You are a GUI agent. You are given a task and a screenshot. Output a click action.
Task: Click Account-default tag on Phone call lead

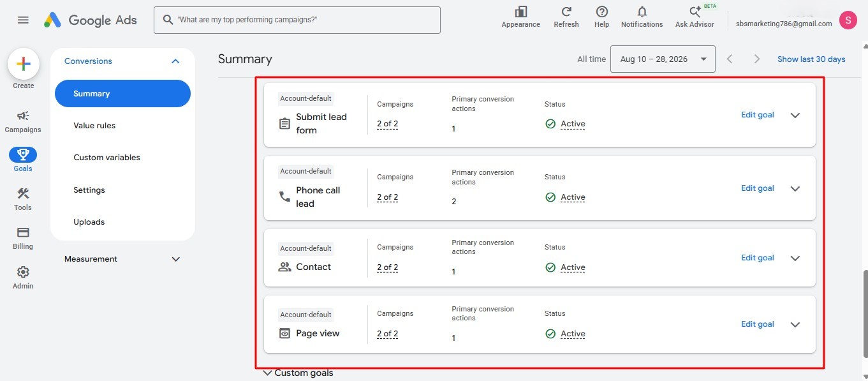point(305,171)
